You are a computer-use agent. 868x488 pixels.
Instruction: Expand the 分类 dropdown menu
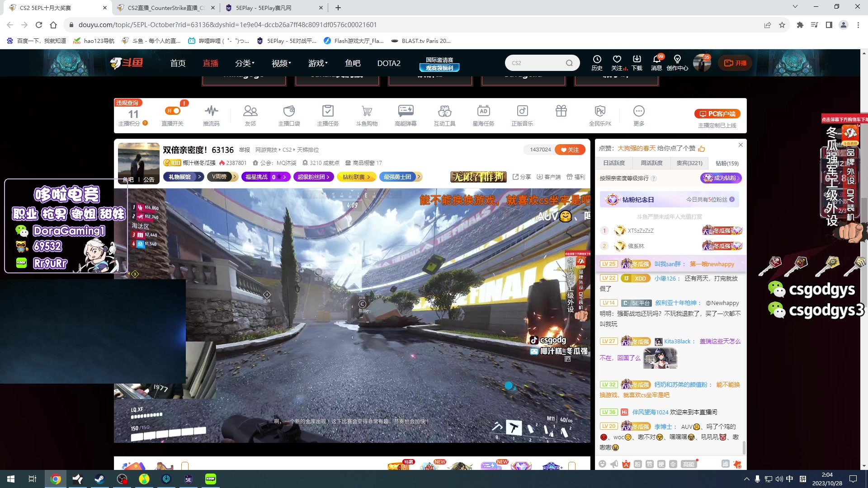pos(245,63)
